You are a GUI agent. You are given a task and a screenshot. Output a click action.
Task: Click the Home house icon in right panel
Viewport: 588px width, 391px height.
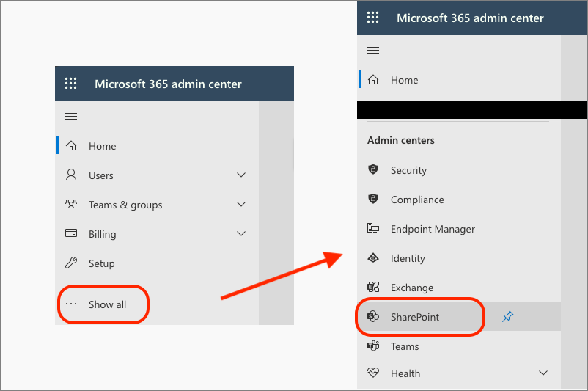(373, 79)
